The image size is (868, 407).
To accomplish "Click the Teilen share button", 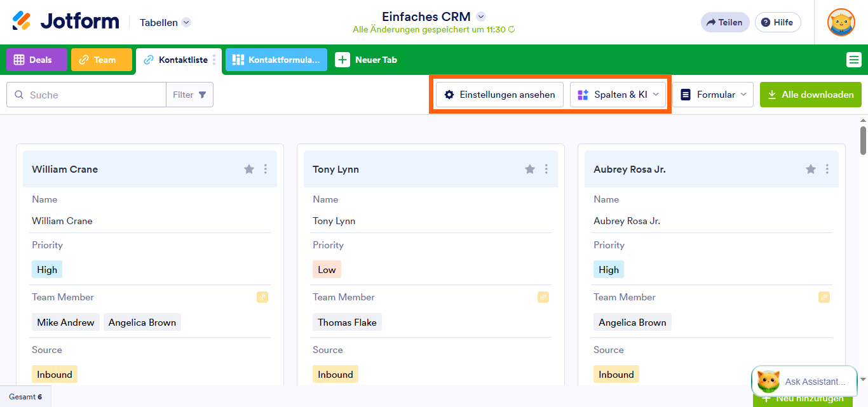I will pos(724,22).
